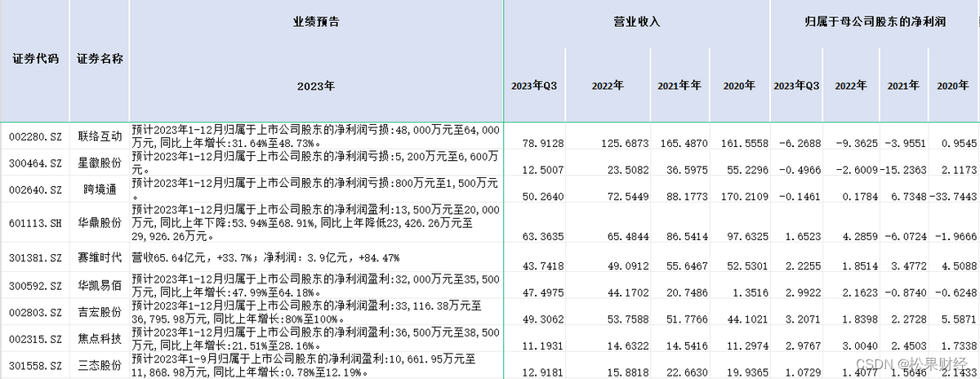Select the 华凯易佰 forecast cell mentioning 32,000万元至35,500万元
Image resolution: width=980 pixels, height=379 pixels.
click(x=316, y=286)
